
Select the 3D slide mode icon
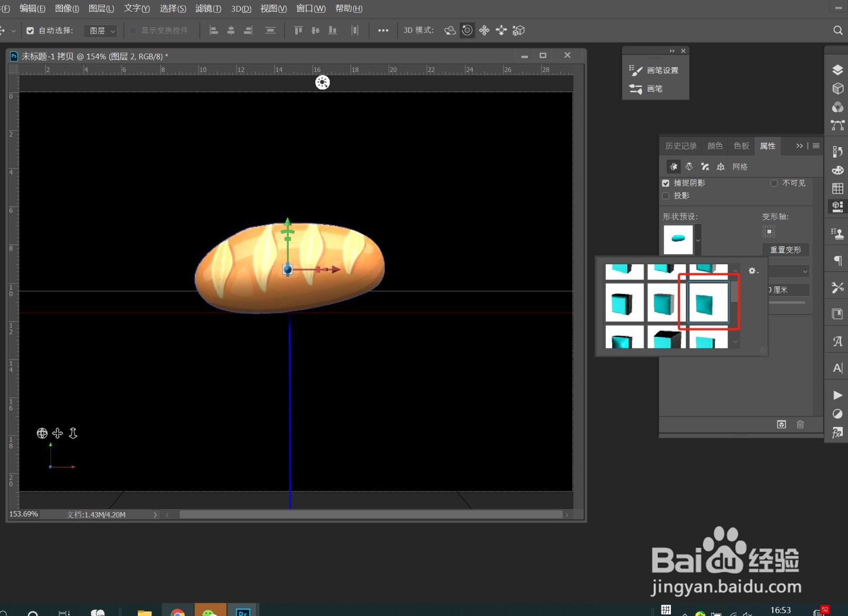point(501,30)
